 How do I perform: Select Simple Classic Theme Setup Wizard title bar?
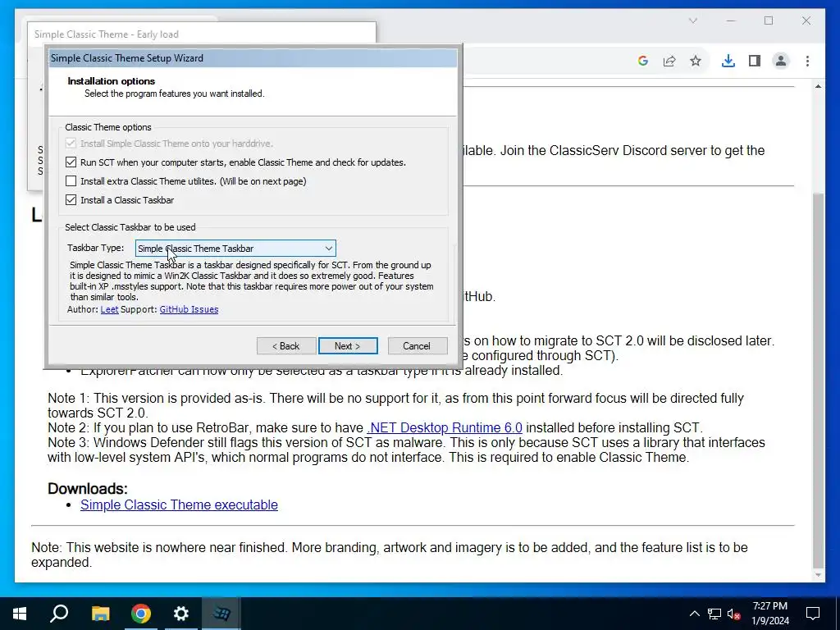click(253, 58)
